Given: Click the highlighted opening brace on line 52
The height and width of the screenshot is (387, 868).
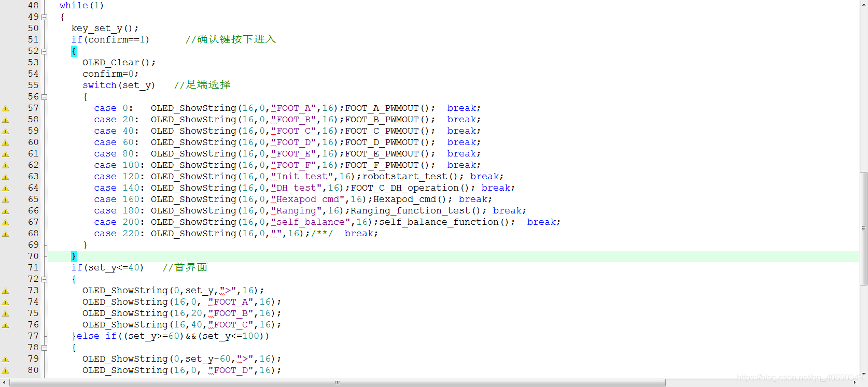Looking at the screenshot, I should click(74, 51).
